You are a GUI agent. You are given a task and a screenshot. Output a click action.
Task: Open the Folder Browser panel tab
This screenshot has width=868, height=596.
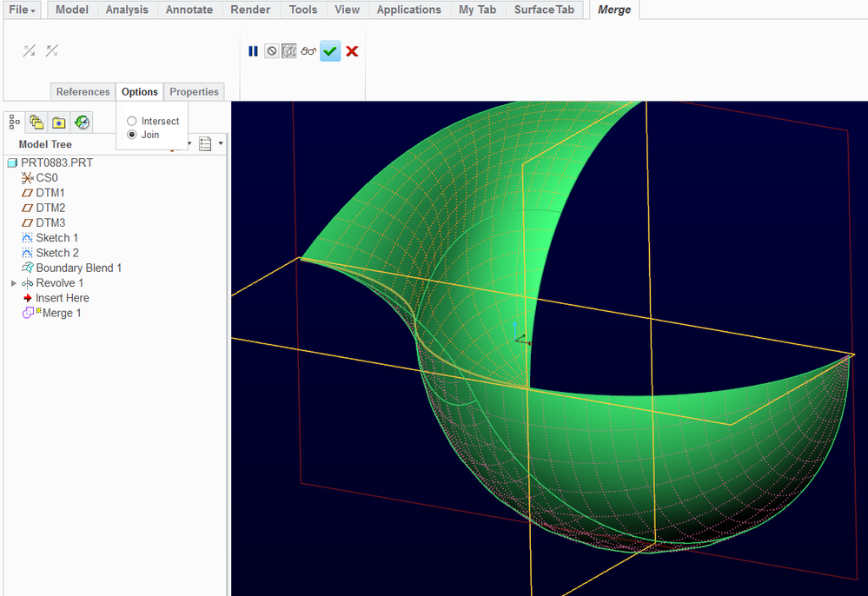tap(36, 122)
